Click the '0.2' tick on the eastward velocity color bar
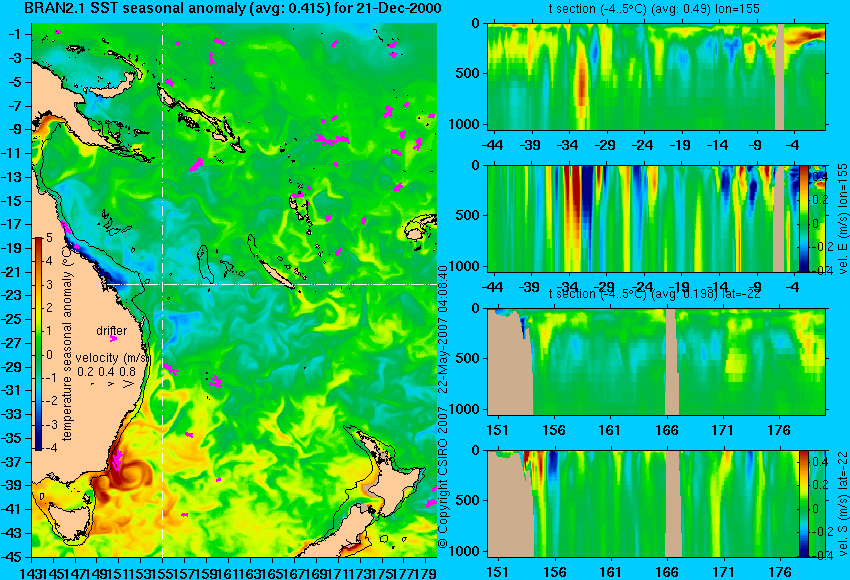The height and width of the screenshot is (580, 850). pyautogui.click(x=820, y=200)
